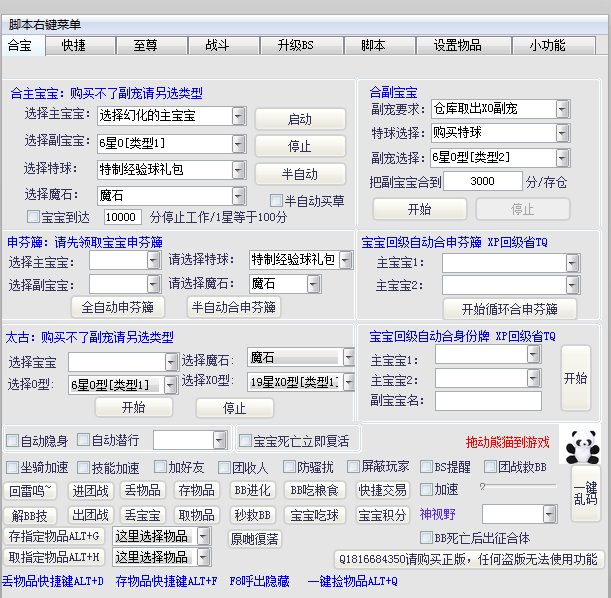The width and height of the screenshot is (611, 598).
Task: Click the 进团战 button
Action: pos(90,491)
